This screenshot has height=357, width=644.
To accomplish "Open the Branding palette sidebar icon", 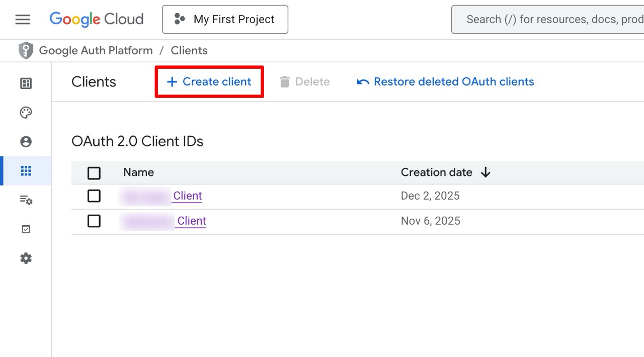I will coord(26,113).
